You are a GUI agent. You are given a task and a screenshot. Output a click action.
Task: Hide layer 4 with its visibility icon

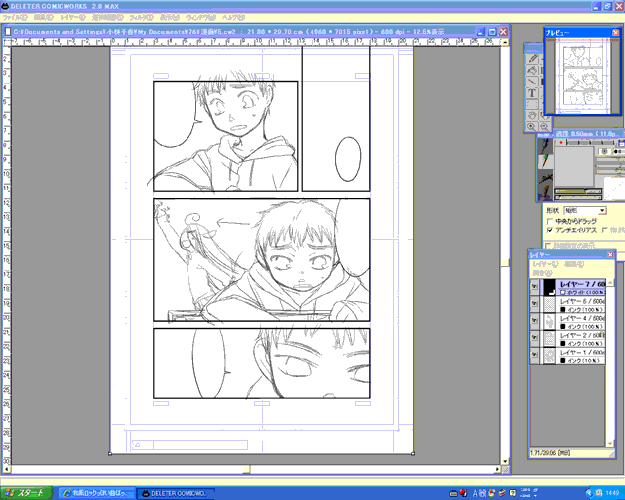click(x=534, y=321)
